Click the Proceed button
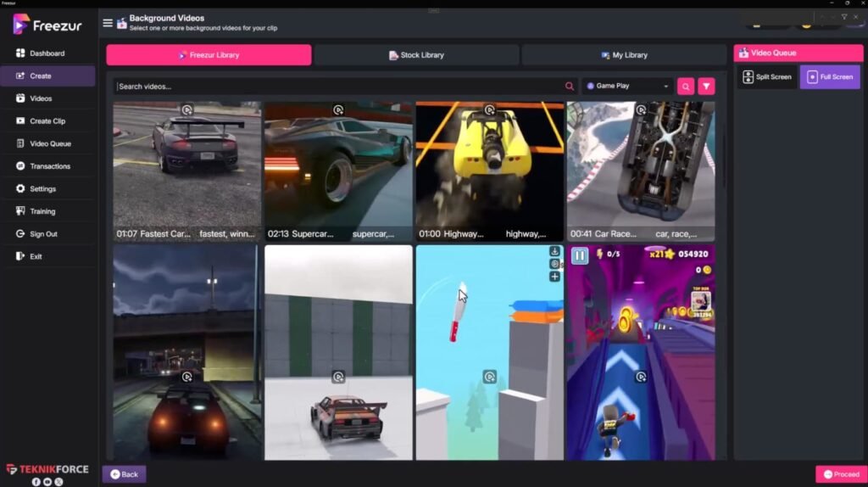The image size is (868, 487). (839, 474)
